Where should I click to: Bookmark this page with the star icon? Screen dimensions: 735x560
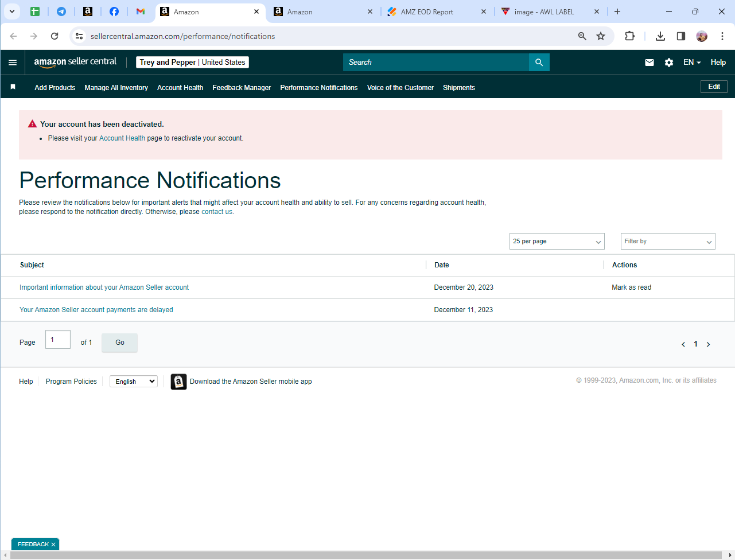601,36
